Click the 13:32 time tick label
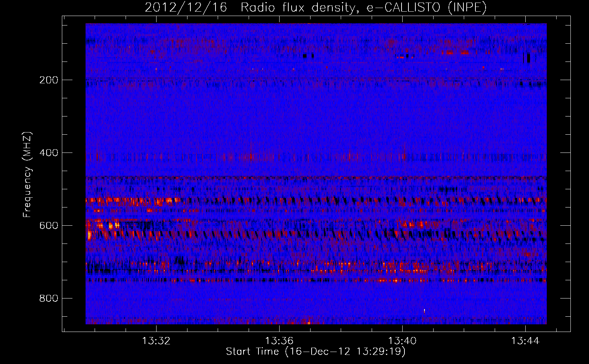Viewport: 589px width, 364px height. coord(157,341)
